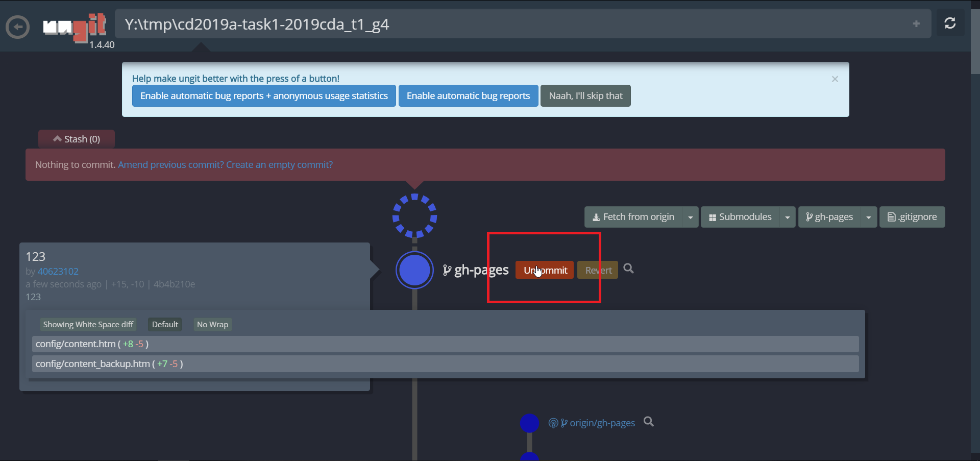Click the refresh icon at top right

point(950,23)
